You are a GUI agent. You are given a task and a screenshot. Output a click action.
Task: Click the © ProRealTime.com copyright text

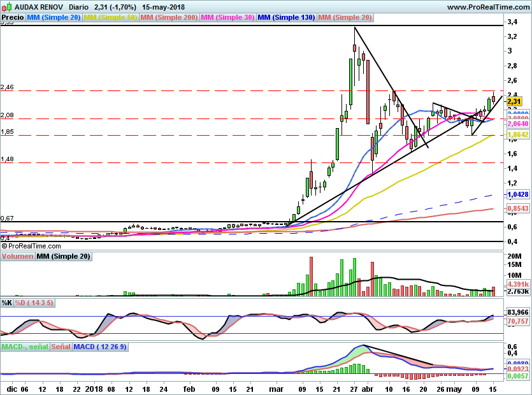point(31,246)
